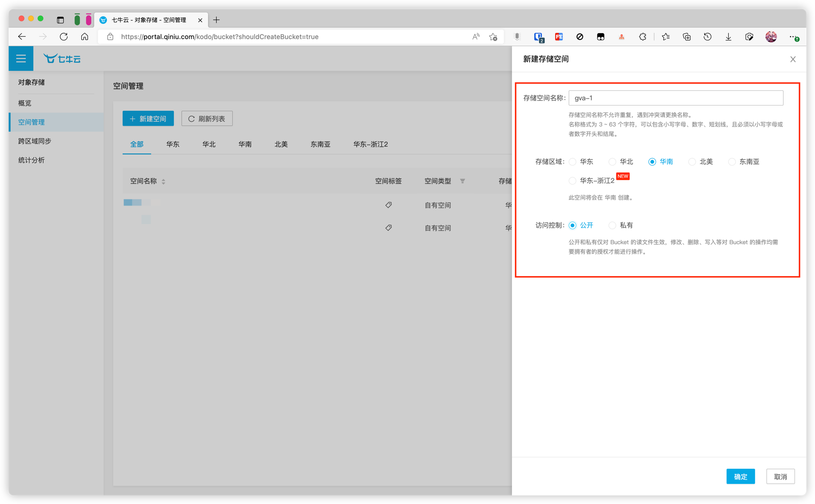The image size is (815, 504).
Task: Choose 私有 access control option
Action: pyautogui.click(x=613, y=226)
